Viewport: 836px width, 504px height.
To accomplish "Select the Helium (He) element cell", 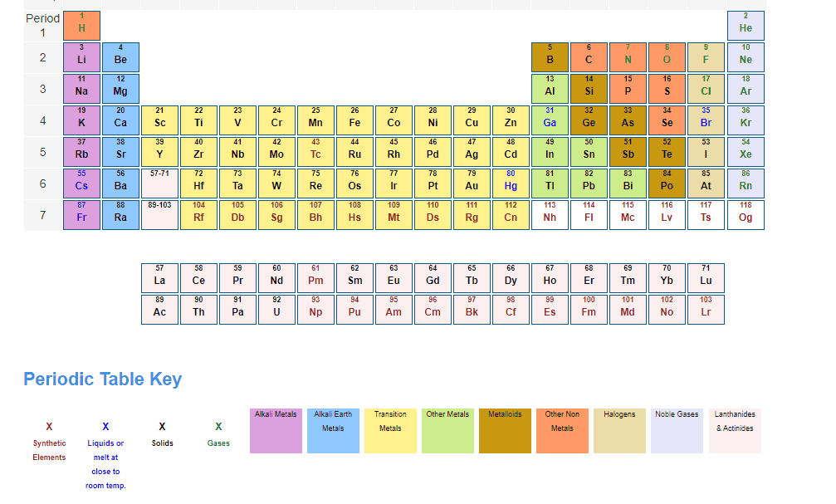I will pos(746,26).
